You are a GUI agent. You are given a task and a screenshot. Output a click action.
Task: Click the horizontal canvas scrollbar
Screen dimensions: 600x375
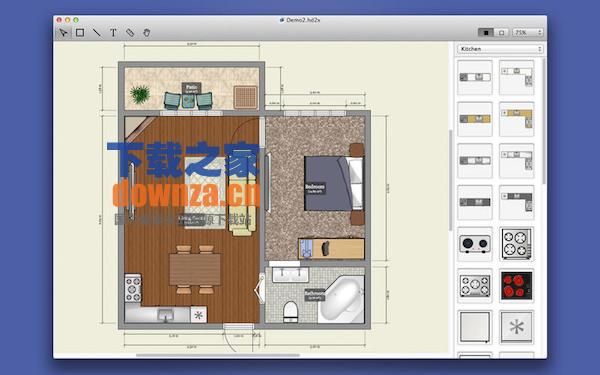pyautogui.click(x=217, y=355)
